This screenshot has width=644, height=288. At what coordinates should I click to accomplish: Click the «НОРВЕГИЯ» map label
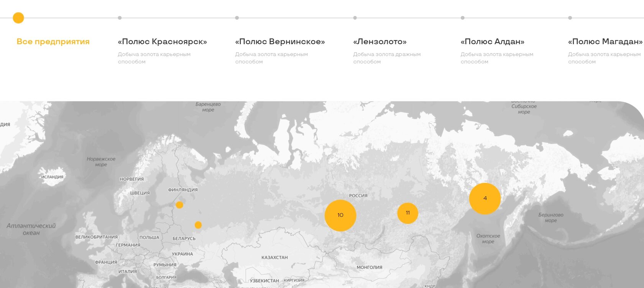pos(132,179)
